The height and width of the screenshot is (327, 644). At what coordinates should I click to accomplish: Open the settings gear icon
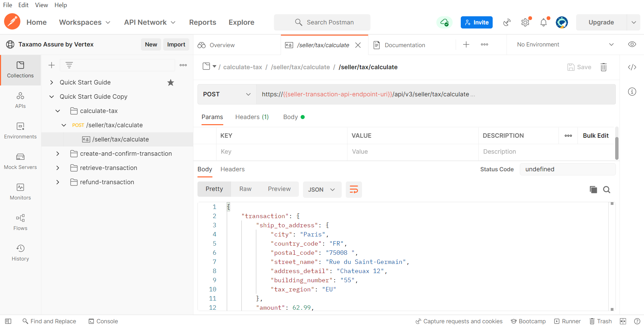525,22
